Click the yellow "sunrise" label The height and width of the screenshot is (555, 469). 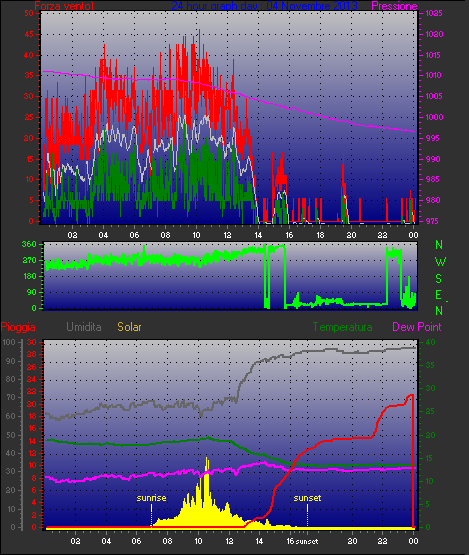pos(151,498)
